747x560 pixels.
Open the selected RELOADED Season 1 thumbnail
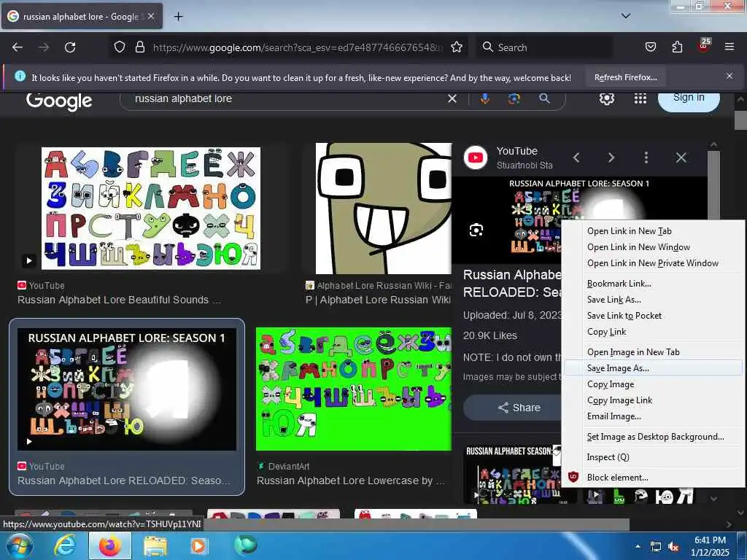[x=127, y=389]
